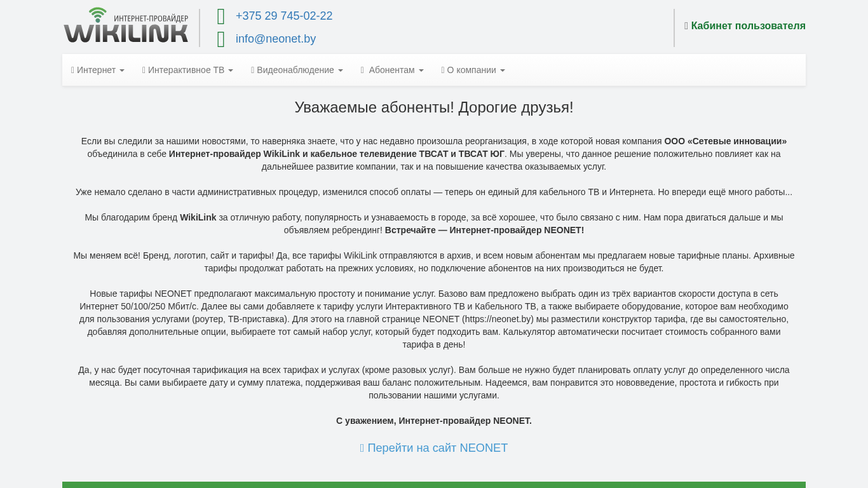
Task: Expand the Интерактивное ТВ dropdown caret
Action: [x=231, y=71]
